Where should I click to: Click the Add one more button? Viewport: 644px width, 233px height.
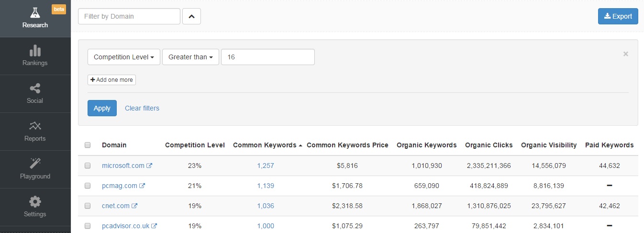point(111,80)
